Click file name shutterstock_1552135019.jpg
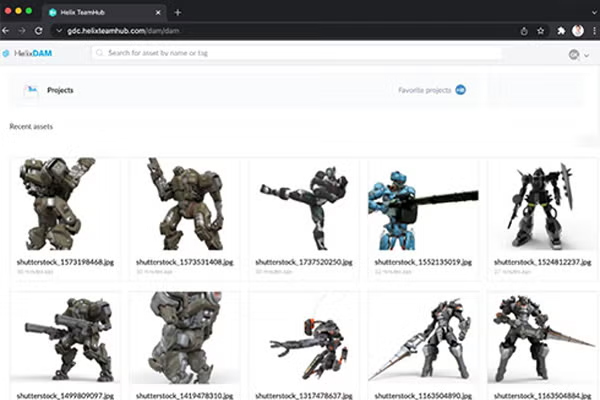This screenshot has height=400, width=600. pyautogui.click(x=423, y=262)
